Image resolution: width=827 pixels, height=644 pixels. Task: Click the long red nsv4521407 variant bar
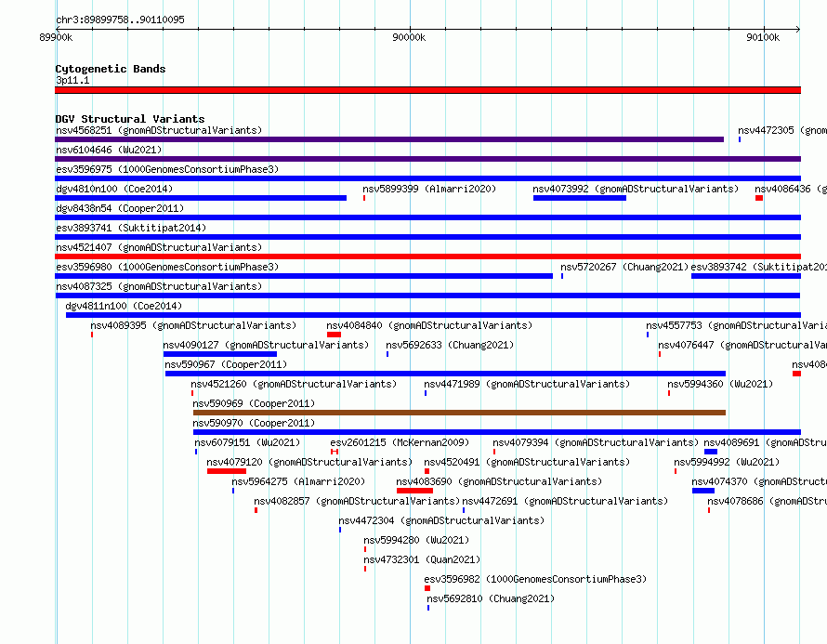tap(427, 256)
